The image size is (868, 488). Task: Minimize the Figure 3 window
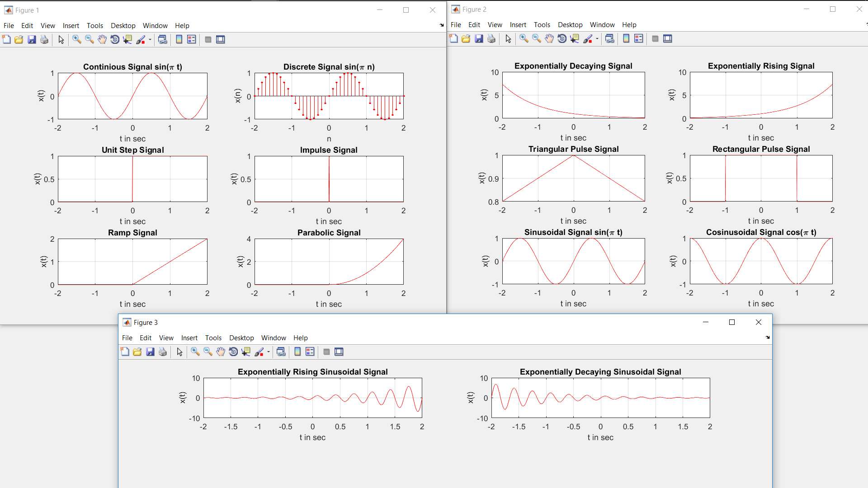click(706, 322)
